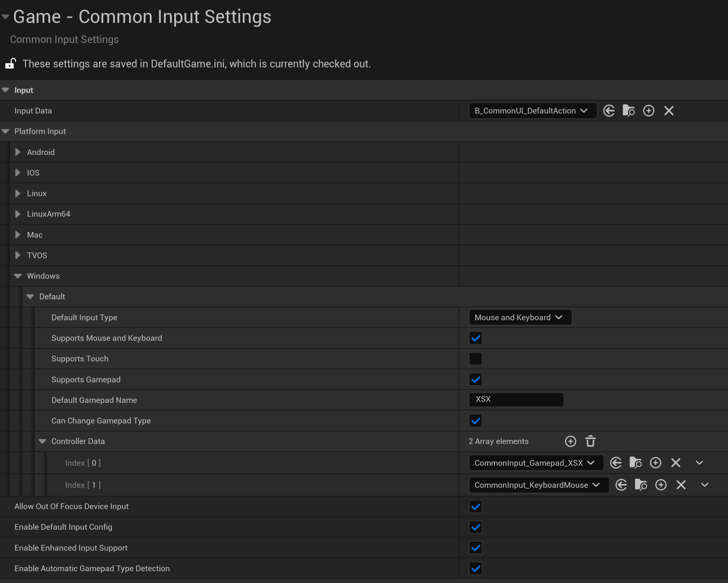The width and height of the screenshot is (728, 583).
Task: Collapse Platform Input section
Action: click(5, 131)
